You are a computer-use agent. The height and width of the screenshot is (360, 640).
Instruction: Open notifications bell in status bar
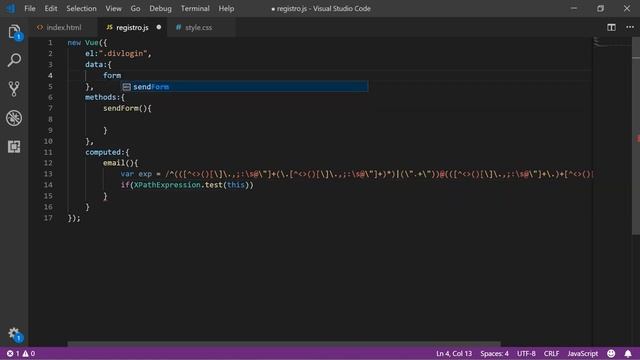click(x=628, y=353)
